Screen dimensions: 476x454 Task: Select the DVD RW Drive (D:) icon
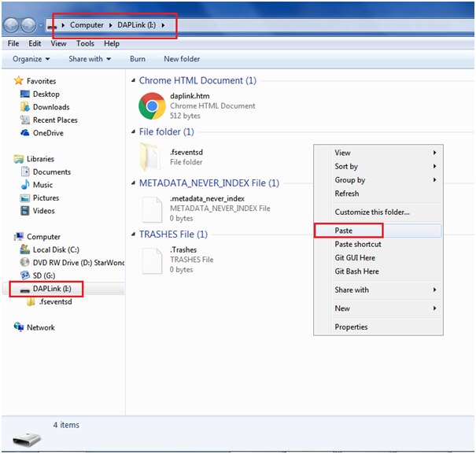[x=25, y=262]
